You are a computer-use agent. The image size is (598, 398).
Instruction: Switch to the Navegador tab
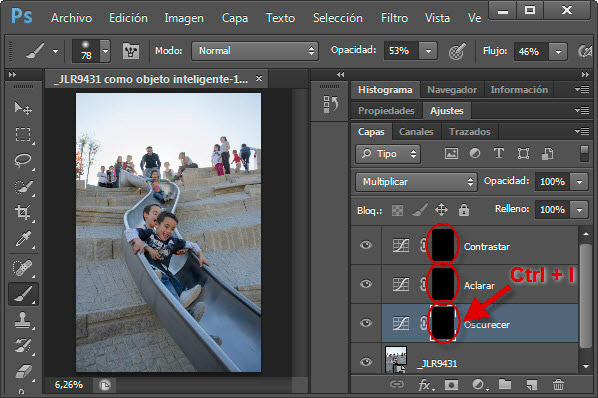click(x=452, y=90)
